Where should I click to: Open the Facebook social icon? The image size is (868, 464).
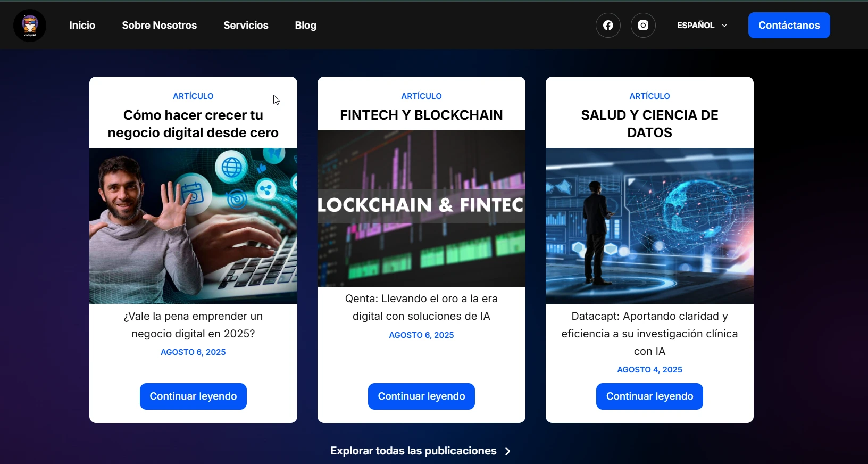pyautogui.click(x=608, y=26)
